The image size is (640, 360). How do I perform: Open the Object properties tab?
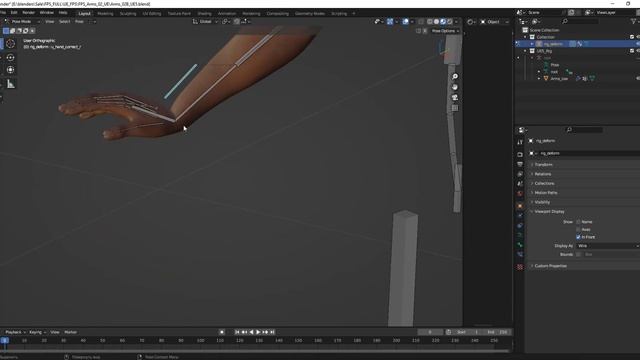point(520,206)
